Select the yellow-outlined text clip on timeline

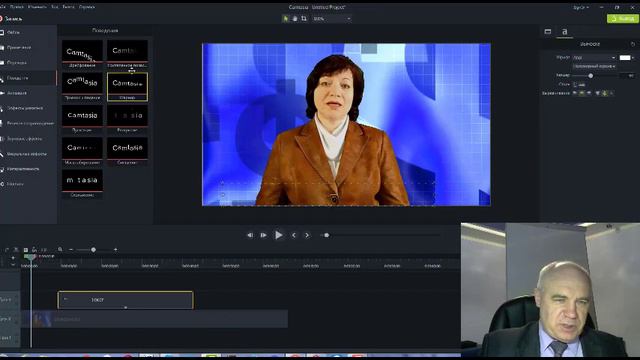click(x=125, y=300)
